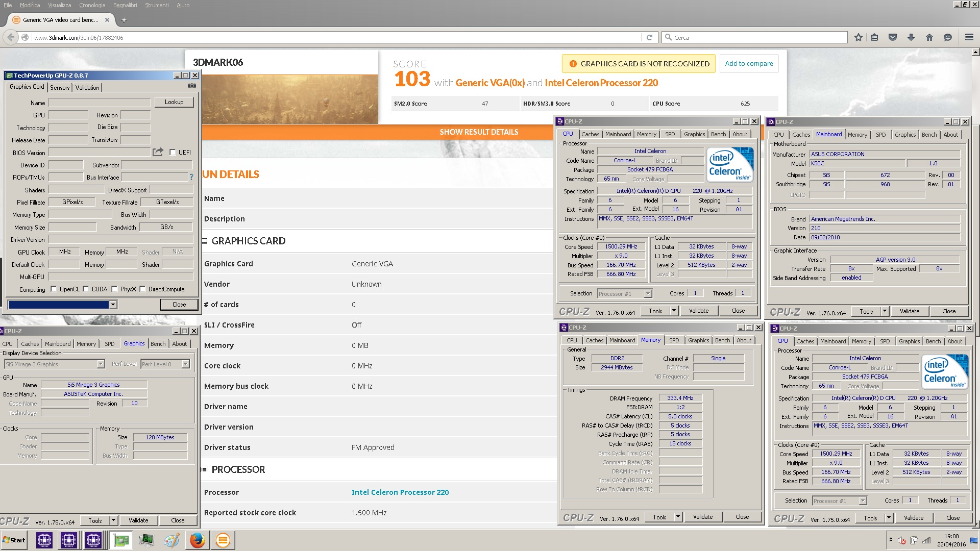Image resolution: width=980 pixels, height=551 pixels.
Task: Bookmark page with the star icon
Action: click(859, 37)
